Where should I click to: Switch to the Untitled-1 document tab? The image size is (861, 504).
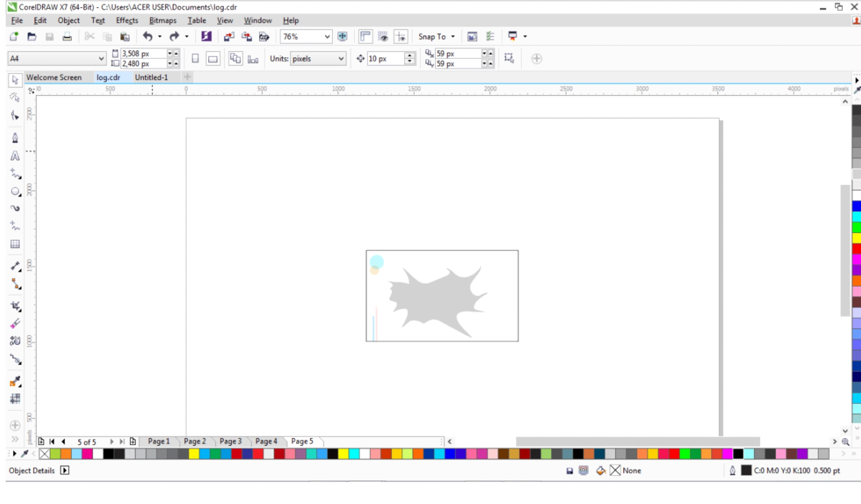pyautogui.click(x=151, y=77)
